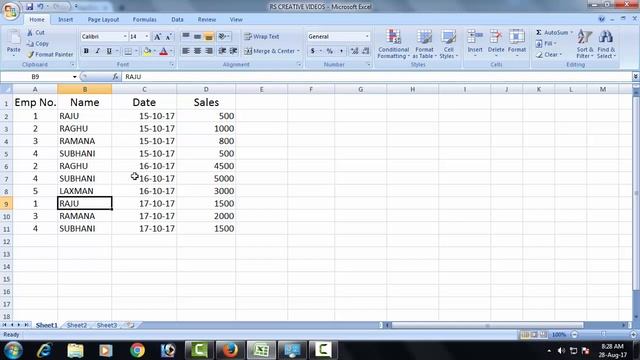
Task: Open font name Calibri dropdown
Action: (124, 37)
